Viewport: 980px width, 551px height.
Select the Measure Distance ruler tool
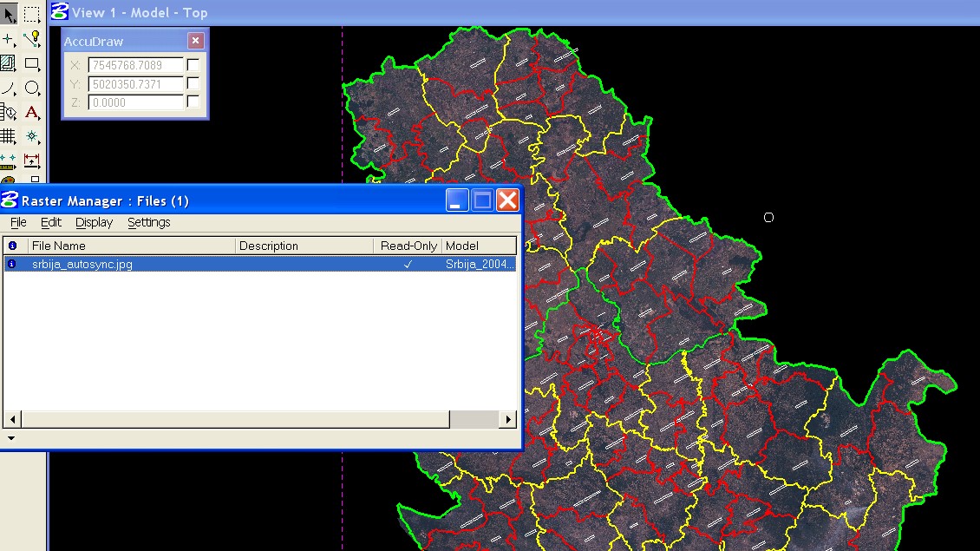[9, 161]
